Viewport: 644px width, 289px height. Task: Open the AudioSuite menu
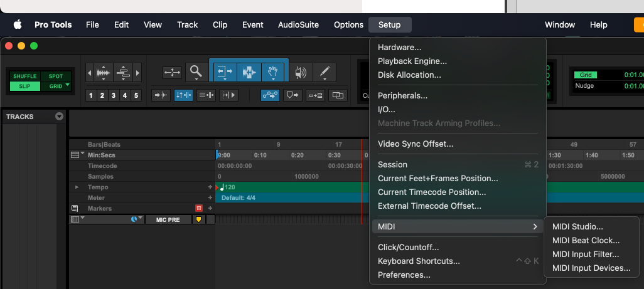pyautogui.click(x=298, y=24)
